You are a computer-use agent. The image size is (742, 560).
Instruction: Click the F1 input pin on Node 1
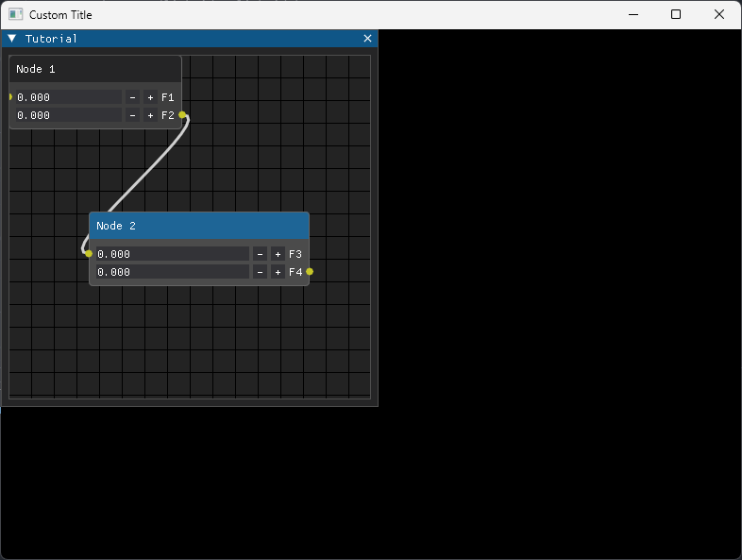click(x=10, y=96)
